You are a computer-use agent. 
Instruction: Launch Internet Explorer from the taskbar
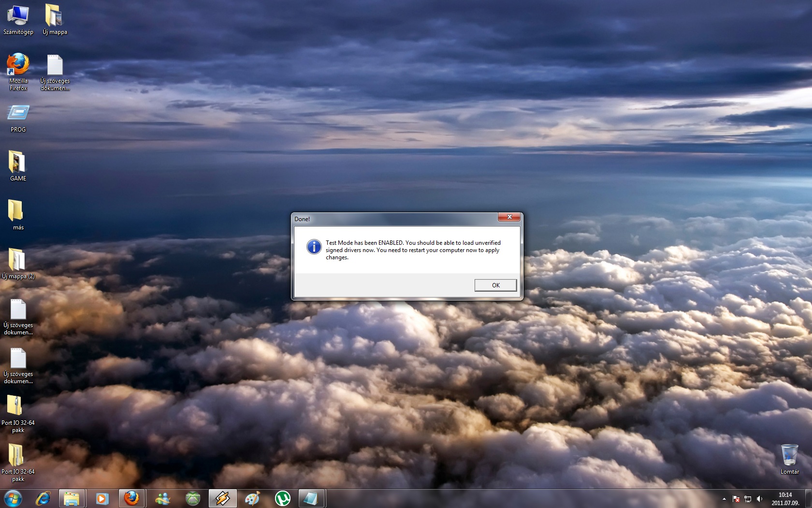coord(43,498)
